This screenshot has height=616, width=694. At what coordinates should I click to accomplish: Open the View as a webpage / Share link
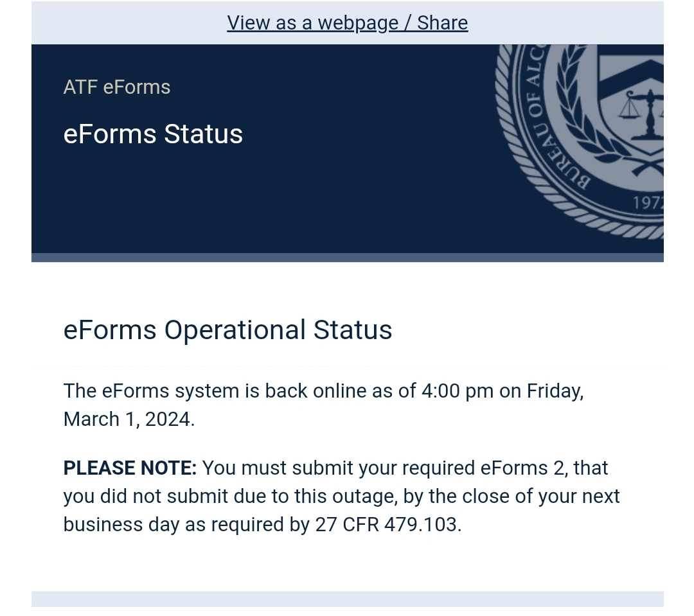click(348, 23)
